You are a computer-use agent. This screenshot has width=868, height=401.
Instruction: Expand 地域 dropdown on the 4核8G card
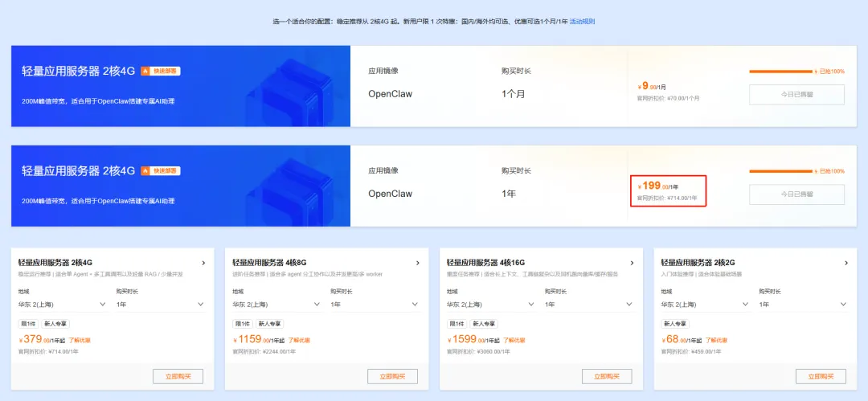pos(276,304)
